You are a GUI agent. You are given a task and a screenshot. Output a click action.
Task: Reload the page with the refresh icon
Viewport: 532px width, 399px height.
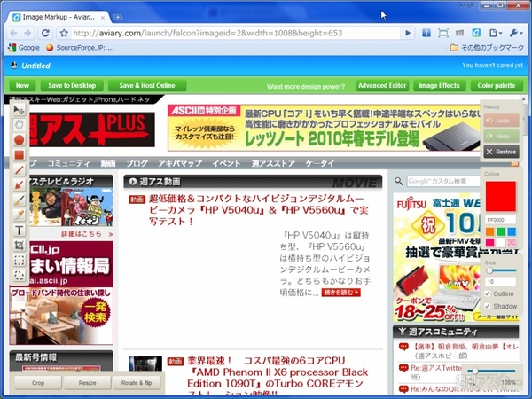(45, 33)
